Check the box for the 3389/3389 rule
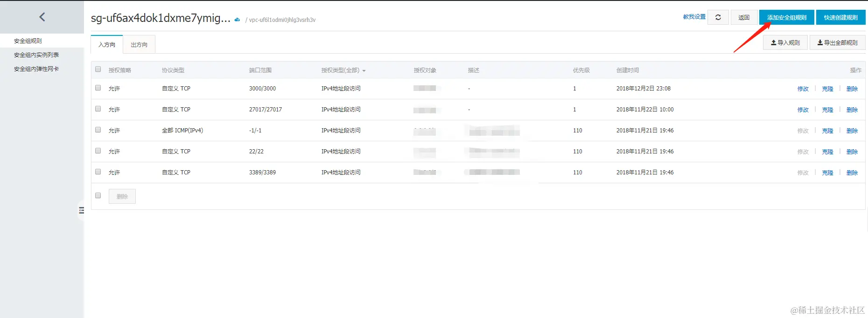This screenshot has width=868, height=318. tap(98, 172)
